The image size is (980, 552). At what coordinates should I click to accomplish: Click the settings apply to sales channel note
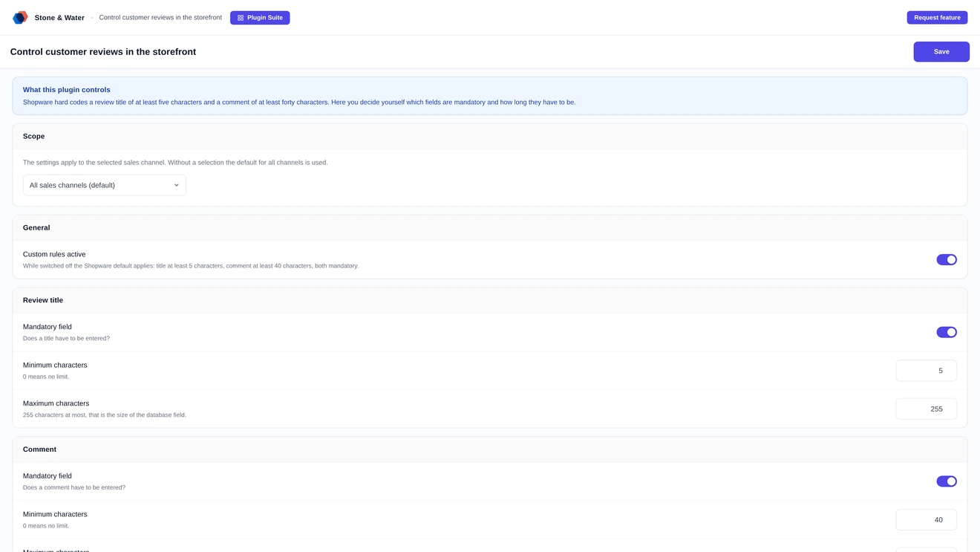pos(175,163)
